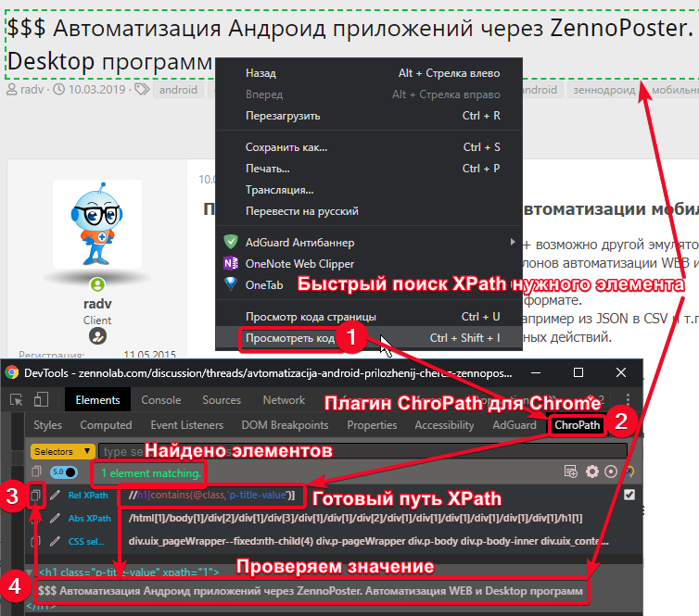Switch to the Accessibility sidebar tab

coord(444,425)
